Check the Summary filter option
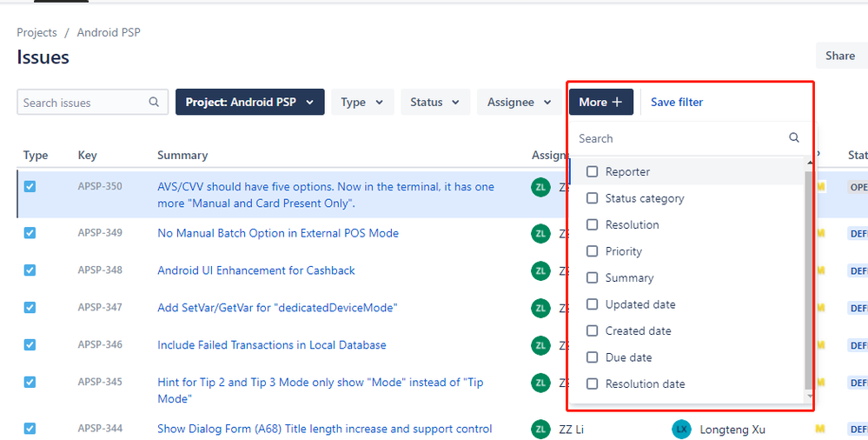Screen dimensions: 868x440 (x=593, y=277)
